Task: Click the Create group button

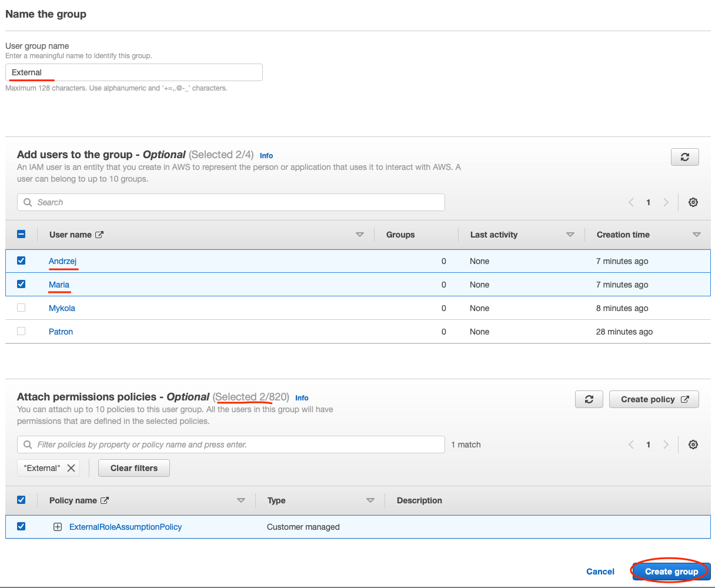Action: 671,572
